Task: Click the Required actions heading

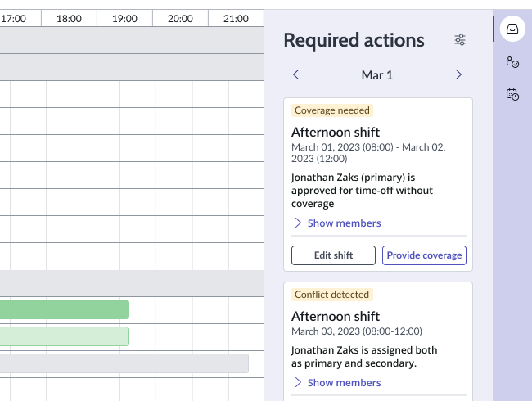Action: point(354,40)
